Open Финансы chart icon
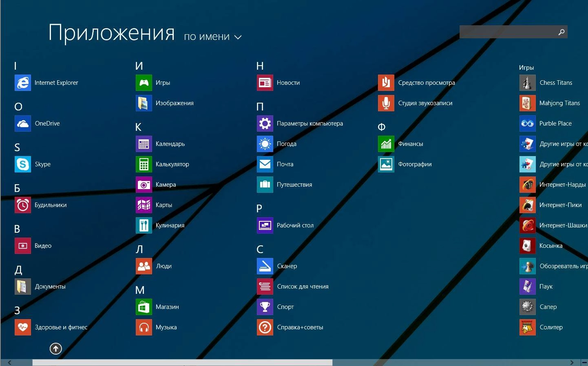Screen dimensions: 588x366 coord(386,144)
